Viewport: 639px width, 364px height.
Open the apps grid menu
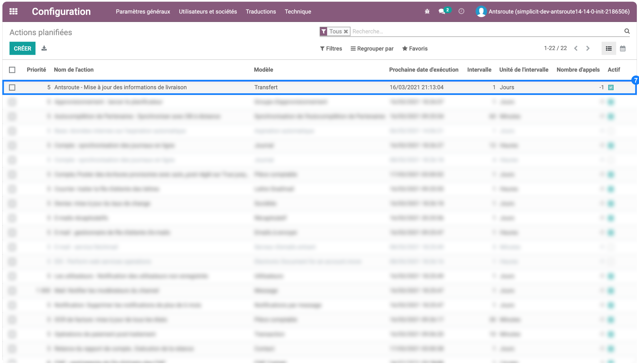tap(14, 11)
